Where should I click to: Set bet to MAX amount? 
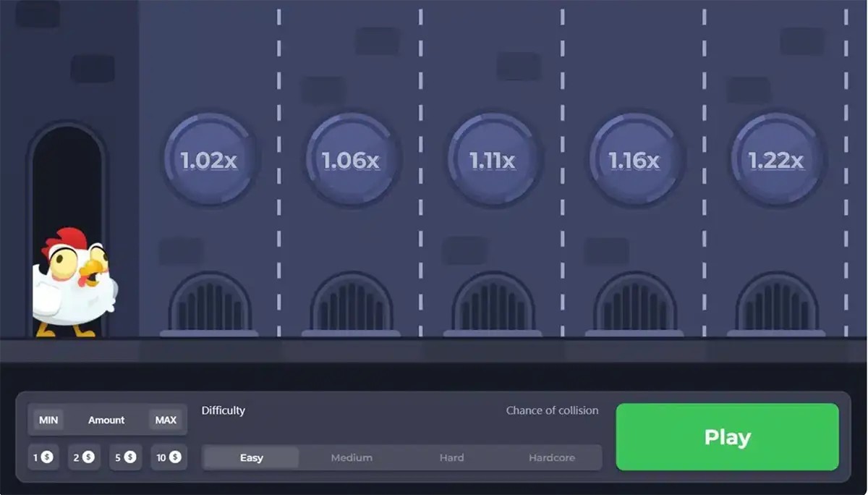pyautogui.click(x=166, y=420)
